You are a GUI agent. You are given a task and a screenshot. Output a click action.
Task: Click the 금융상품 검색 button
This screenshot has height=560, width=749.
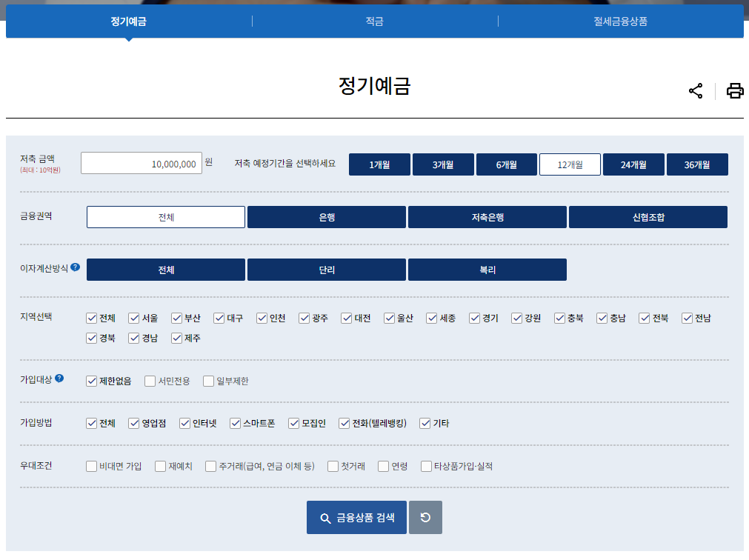356,517
